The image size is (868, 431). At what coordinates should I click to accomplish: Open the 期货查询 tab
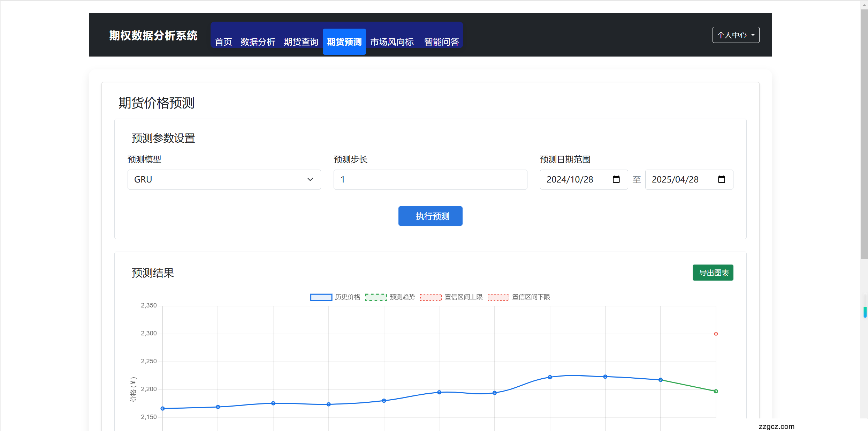click(x=301, y=42)
